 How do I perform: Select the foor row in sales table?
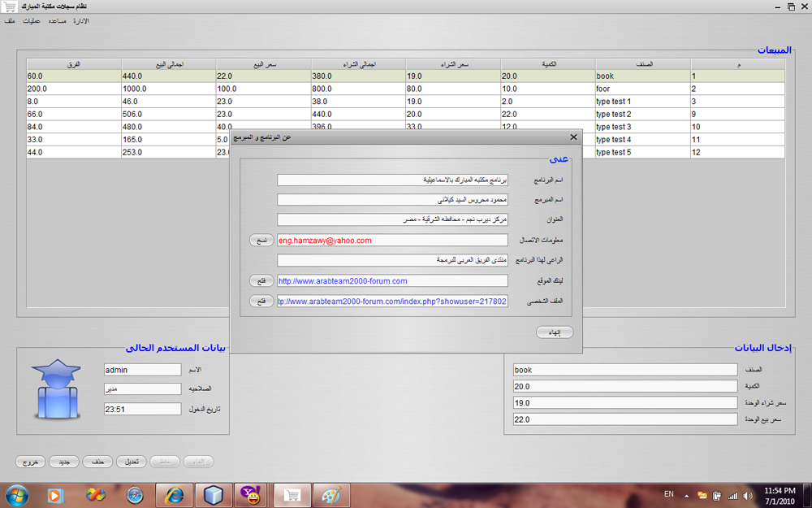[405, 89]
